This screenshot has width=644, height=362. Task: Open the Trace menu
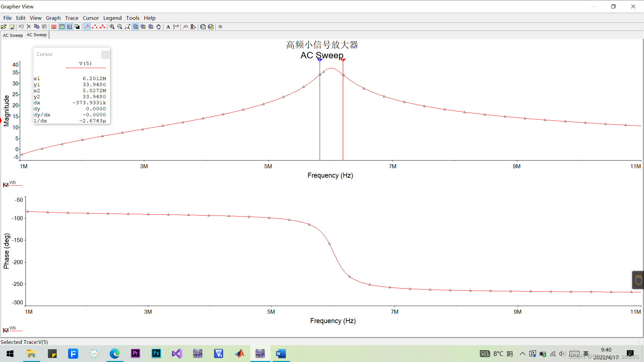[x=71, y=18]
